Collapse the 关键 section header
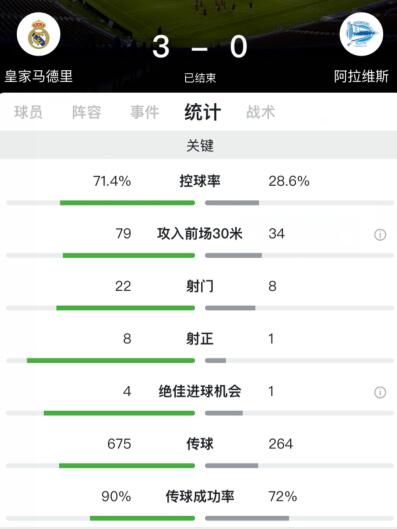The height and width of the screenshot is (529, 397). point(198,145)
